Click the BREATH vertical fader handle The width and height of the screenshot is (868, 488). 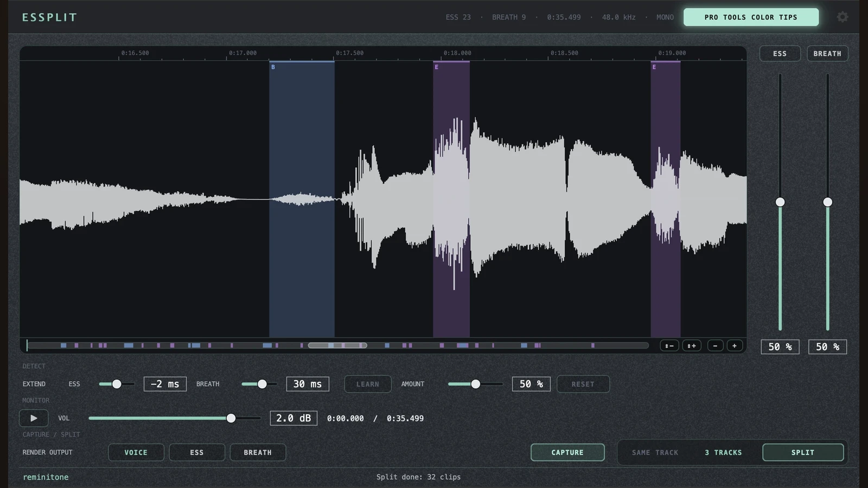click(x=827, y=202)
